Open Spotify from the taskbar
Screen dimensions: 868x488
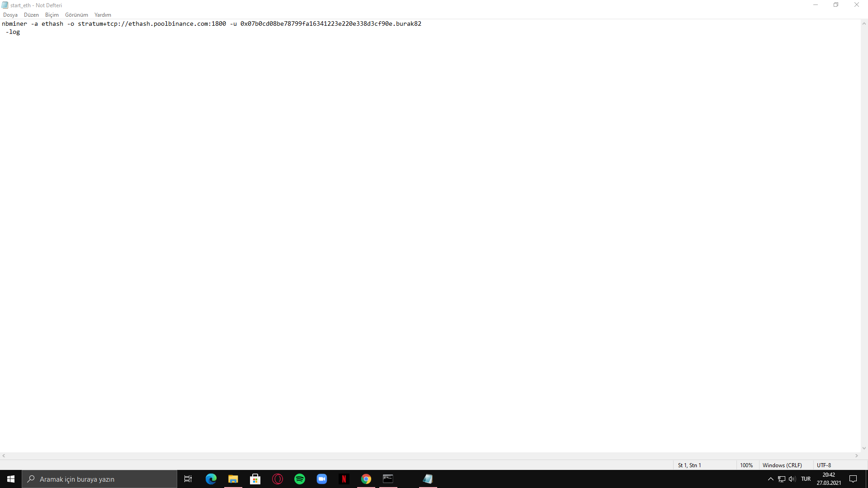[299, 479]
